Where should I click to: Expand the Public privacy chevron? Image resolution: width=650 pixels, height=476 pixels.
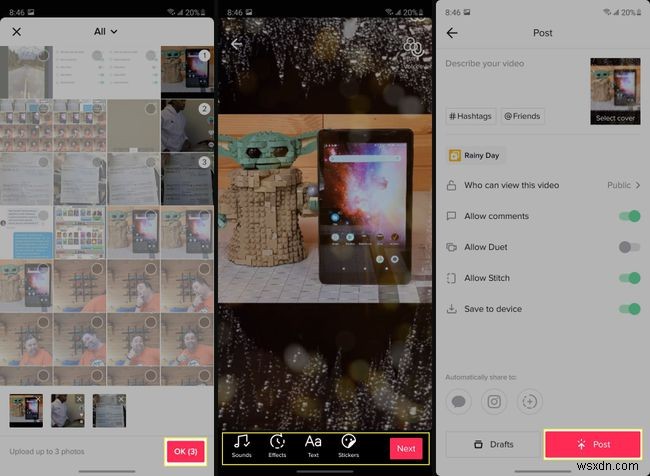[x=638, y=185]
